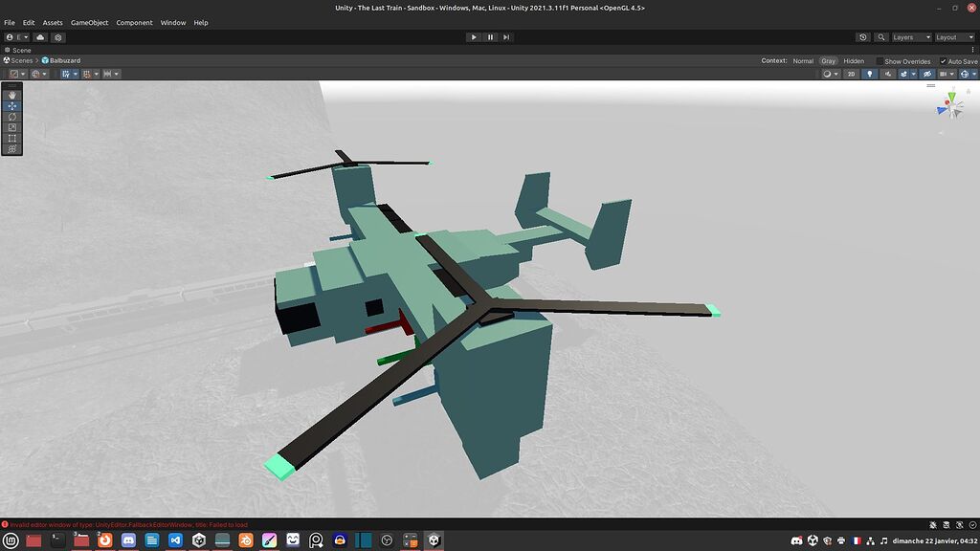Switch the scene view to 2D mode
Screen dimensions: 980x551
pos(851,74)
